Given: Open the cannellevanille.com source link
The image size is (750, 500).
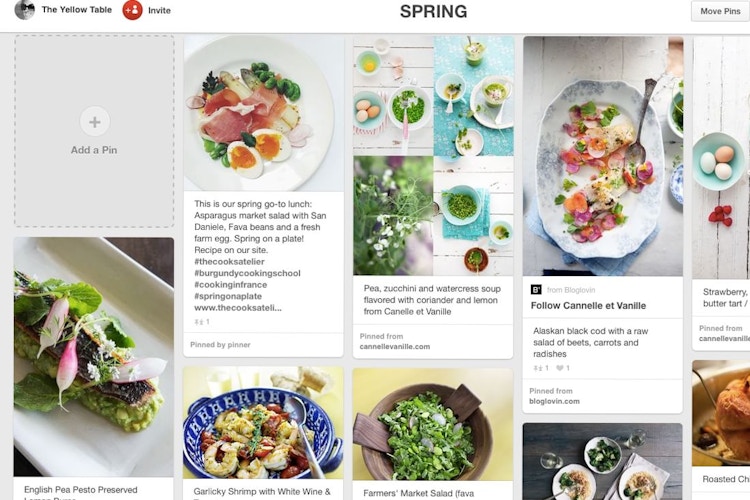Looking at the screenshot, I should 395,346.
